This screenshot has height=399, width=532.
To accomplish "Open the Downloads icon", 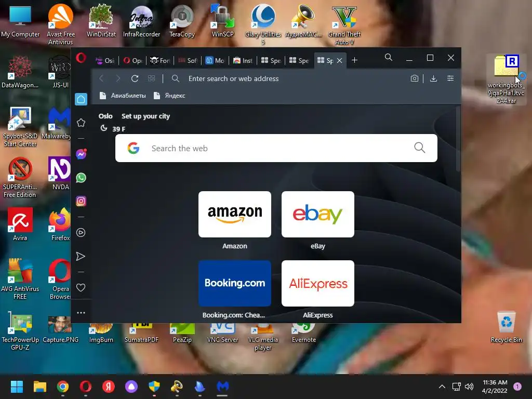I will (433, 79).
